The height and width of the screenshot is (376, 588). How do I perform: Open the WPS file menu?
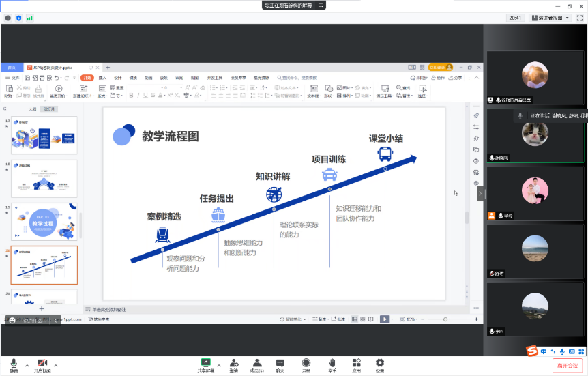[x=12, y=78]
